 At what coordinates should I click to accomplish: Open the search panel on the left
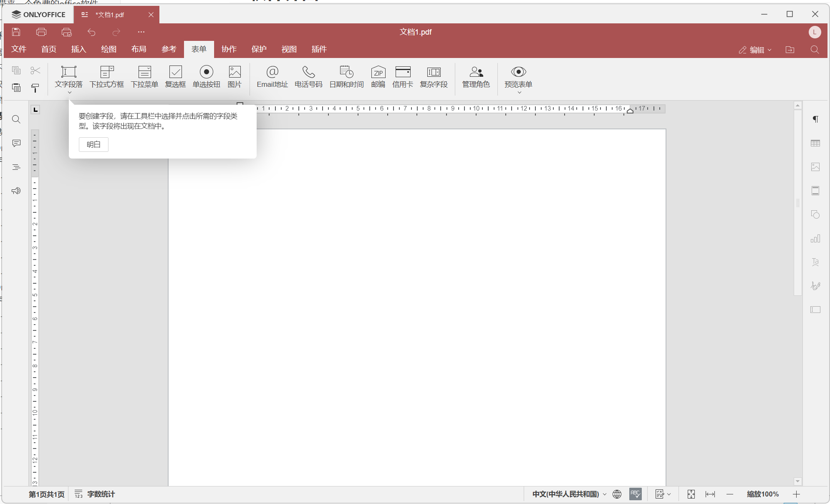(x=16, y=119)
